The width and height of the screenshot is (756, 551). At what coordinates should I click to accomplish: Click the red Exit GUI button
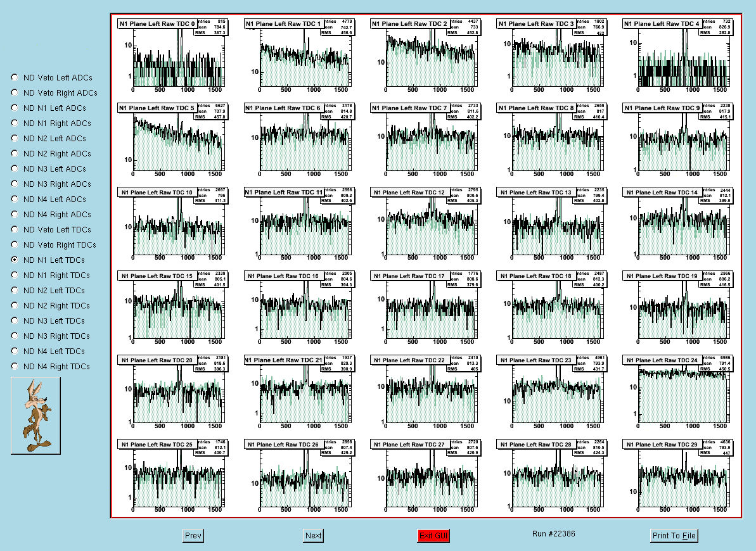433,535
